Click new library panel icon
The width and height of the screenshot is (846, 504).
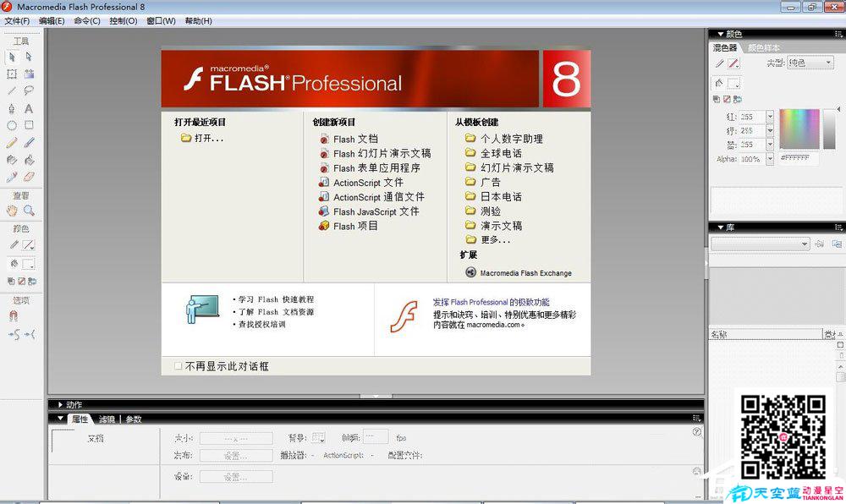[x=837, y=244]
